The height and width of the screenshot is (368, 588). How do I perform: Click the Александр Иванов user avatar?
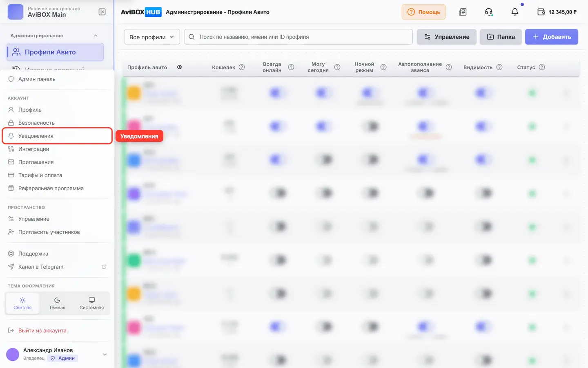coord(13,354)
